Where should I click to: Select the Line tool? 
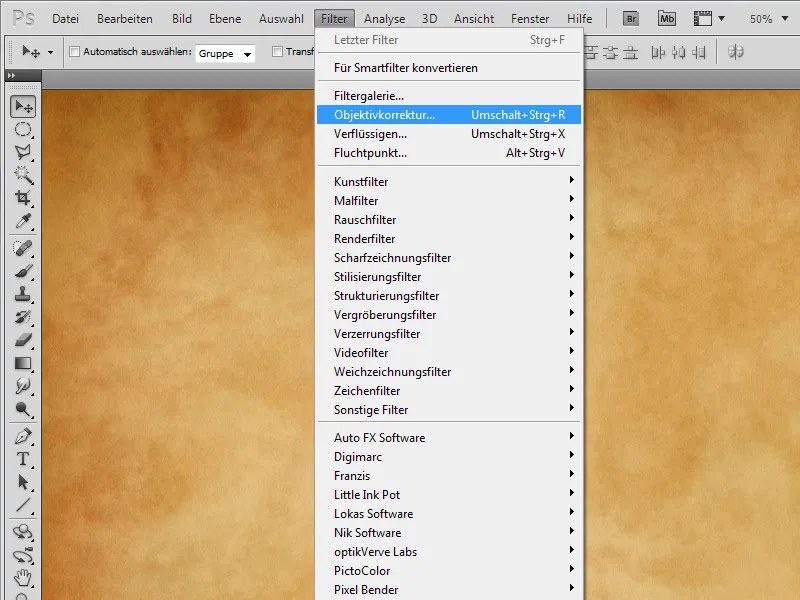click(23, 505)
